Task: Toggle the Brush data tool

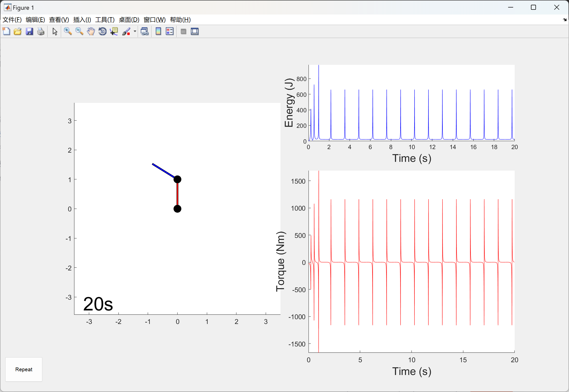Action: 126,32
